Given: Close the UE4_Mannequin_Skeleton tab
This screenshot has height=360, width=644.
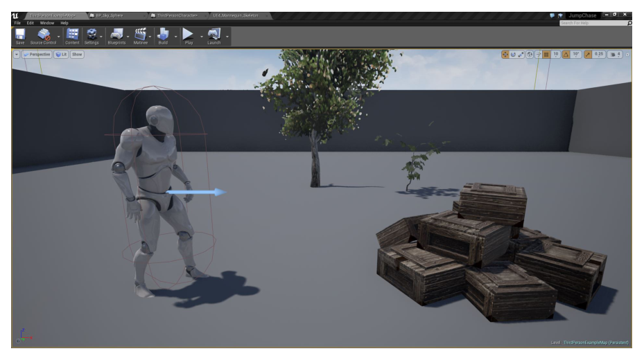Looking at the screenshot, I should [x=267, y=16].
